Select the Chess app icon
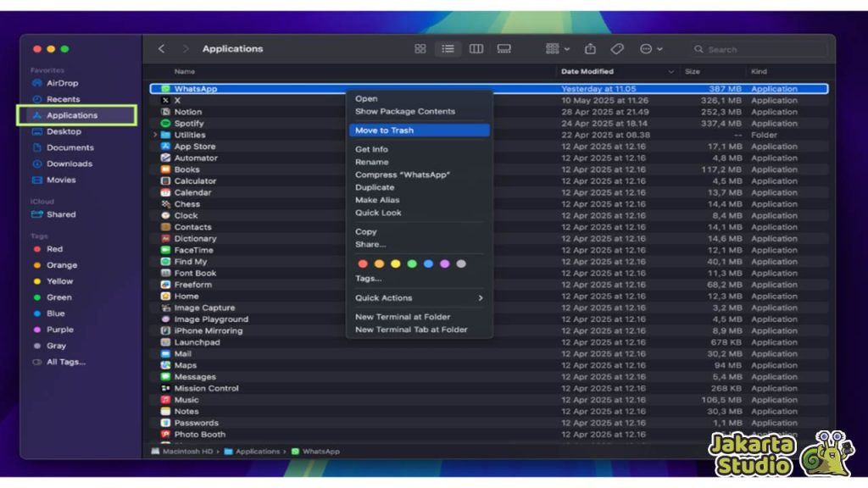Viewport: 868px width, 488px height. [x=165, y=204]
